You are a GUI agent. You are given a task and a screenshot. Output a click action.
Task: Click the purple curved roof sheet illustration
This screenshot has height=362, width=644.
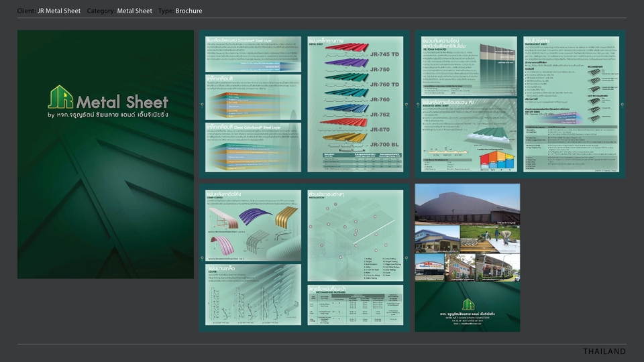coord(256,217)
